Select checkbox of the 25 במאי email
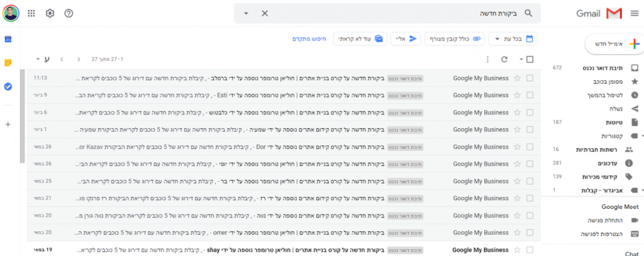 (x=530, y=181)
